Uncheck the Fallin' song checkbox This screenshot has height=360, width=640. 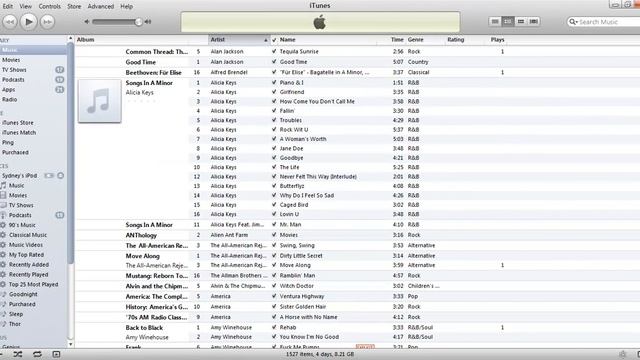tap(274, 111)
